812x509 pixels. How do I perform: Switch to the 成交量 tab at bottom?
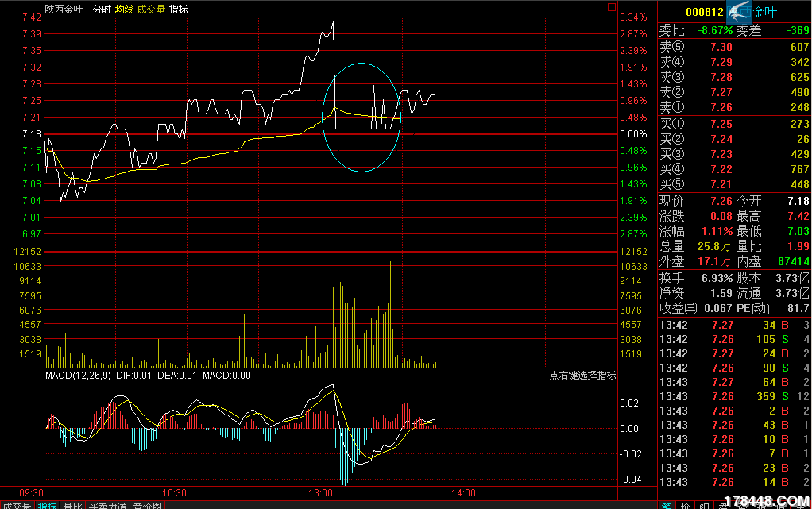click(x=17, y=505)
